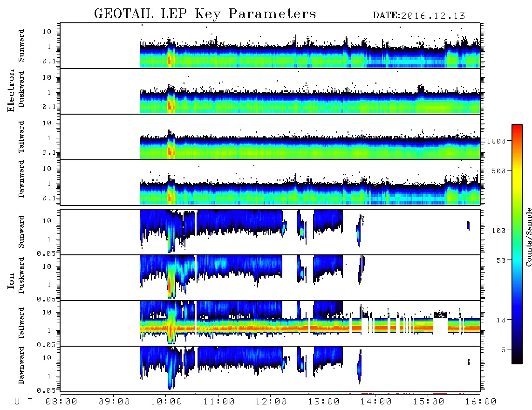Select the Electron Dawnward axis label
Screen dimensions: 532x410
[x=21, y=179]
